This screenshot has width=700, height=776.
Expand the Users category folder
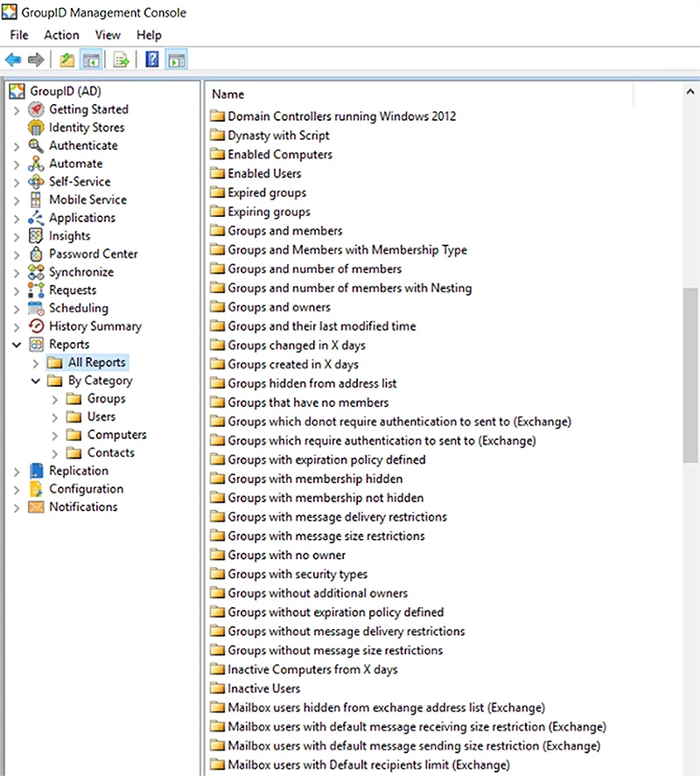(54, 417)
